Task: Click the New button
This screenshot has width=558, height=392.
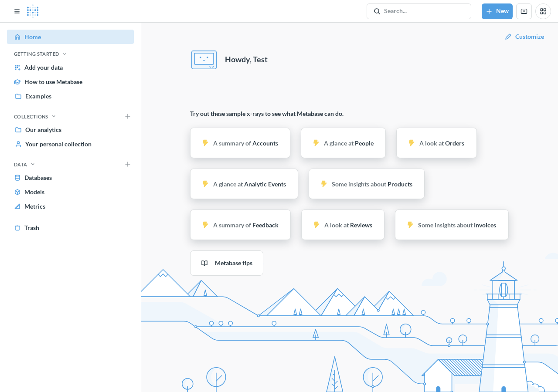Action: click(497, 11)
